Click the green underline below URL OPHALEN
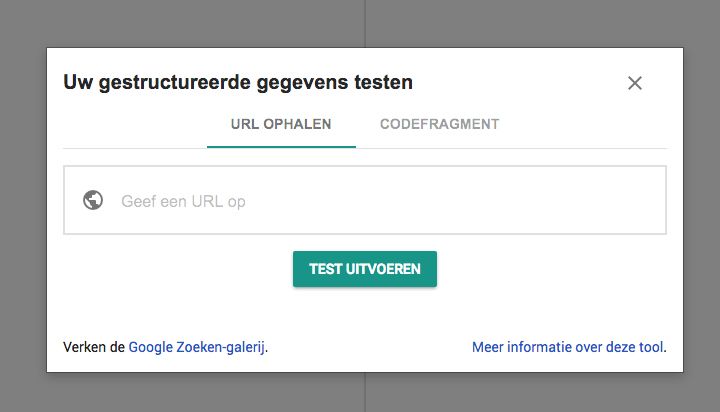Screen dimensions: 720x412 [281, 146]
